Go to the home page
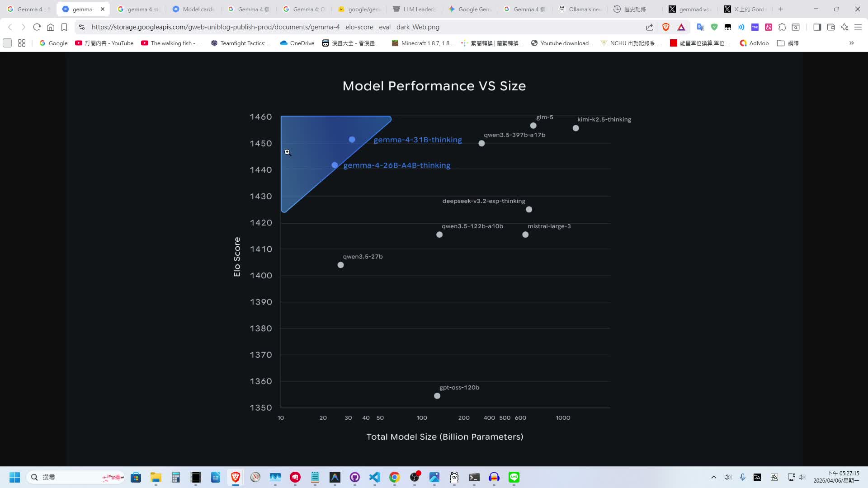This screenshot has width=868, height=488. click(x=51, y=27)
